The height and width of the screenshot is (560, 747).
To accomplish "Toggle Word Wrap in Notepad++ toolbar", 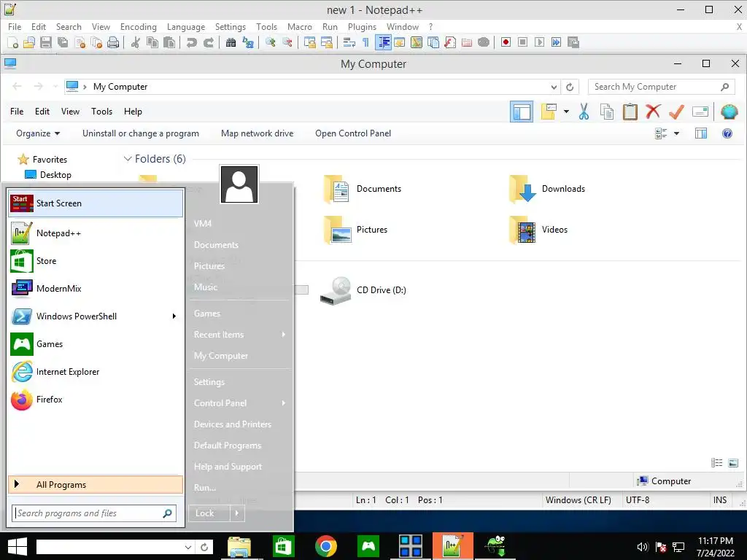I will coord(349,43).
